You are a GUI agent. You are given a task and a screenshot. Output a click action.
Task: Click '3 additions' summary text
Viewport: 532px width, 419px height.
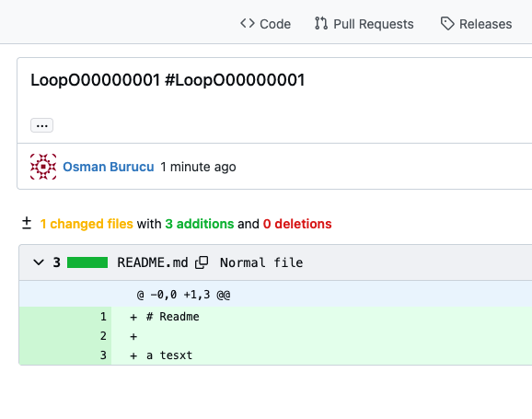coord(200,224)
